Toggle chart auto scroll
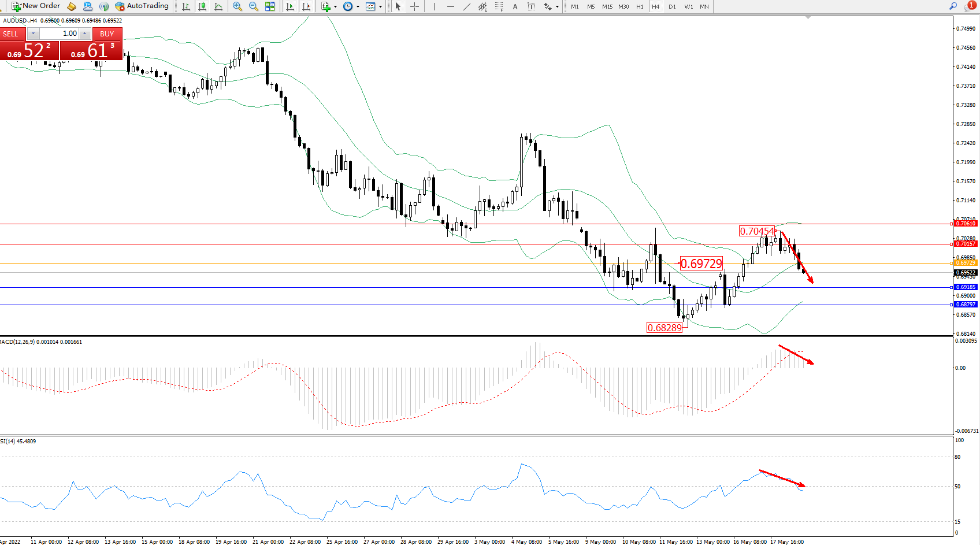Screen dimensions: 980x545 pyautogui.click(x=290, y=6)
